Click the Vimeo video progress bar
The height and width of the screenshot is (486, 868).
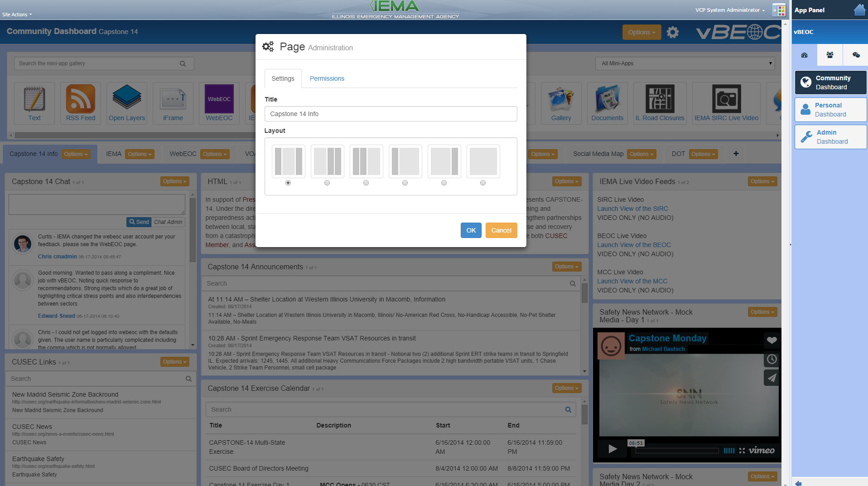point(677,451)
